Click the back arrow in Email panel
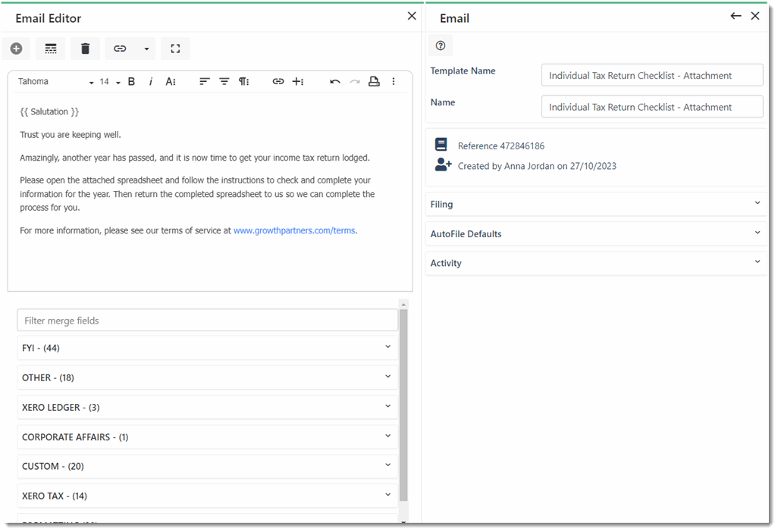This screenshot has height=532, width=778. tap(736, 16)
